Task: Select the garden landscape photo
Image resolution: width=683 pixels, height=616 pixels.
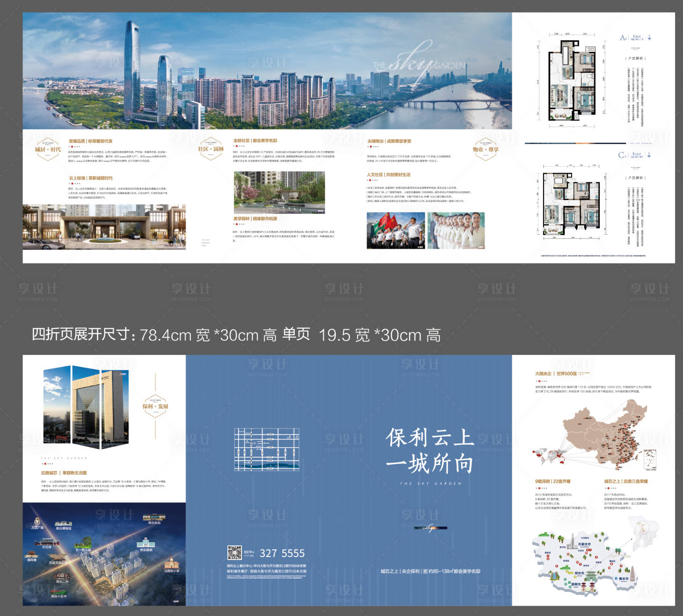Action: point(279,193)
